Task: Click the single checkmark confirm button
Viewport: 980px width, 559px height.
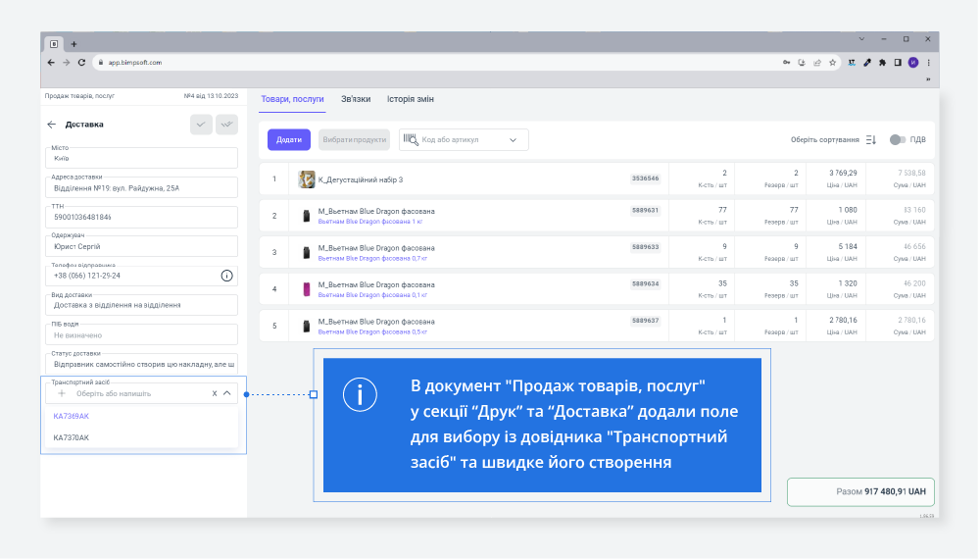Action: (201, 125)
